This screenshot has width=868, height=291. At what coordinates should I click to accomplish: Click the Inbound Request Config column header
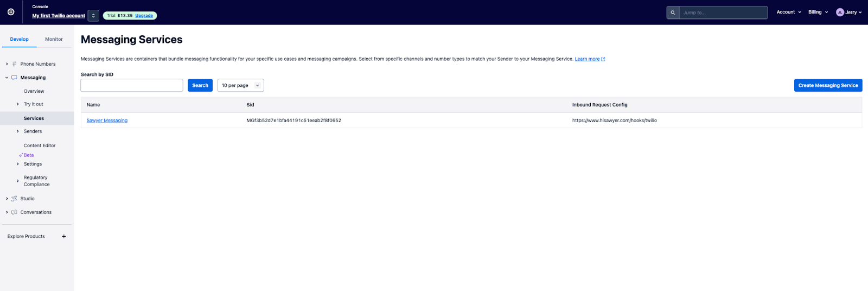point(600,105)
